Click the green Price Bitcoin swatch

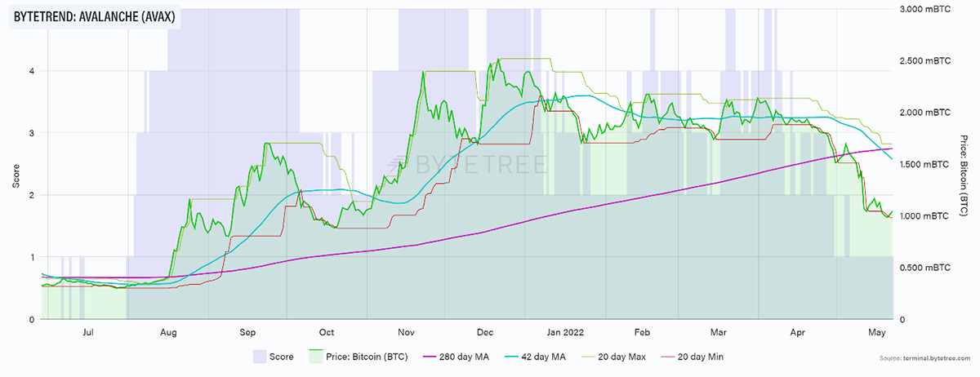(314, 357)
